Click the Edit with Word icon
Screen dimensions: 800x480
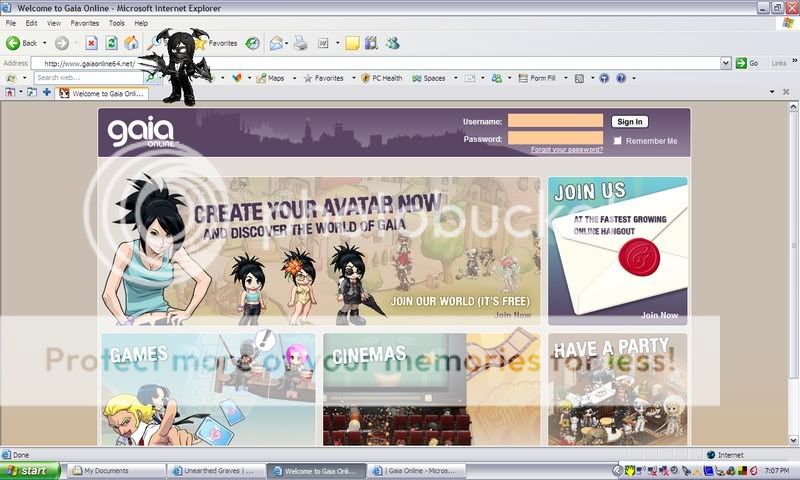[323, 43]
